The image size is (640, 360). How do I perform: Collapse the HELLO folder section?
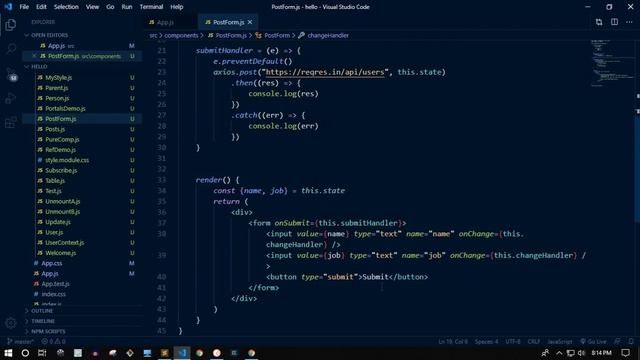point(82,67)
